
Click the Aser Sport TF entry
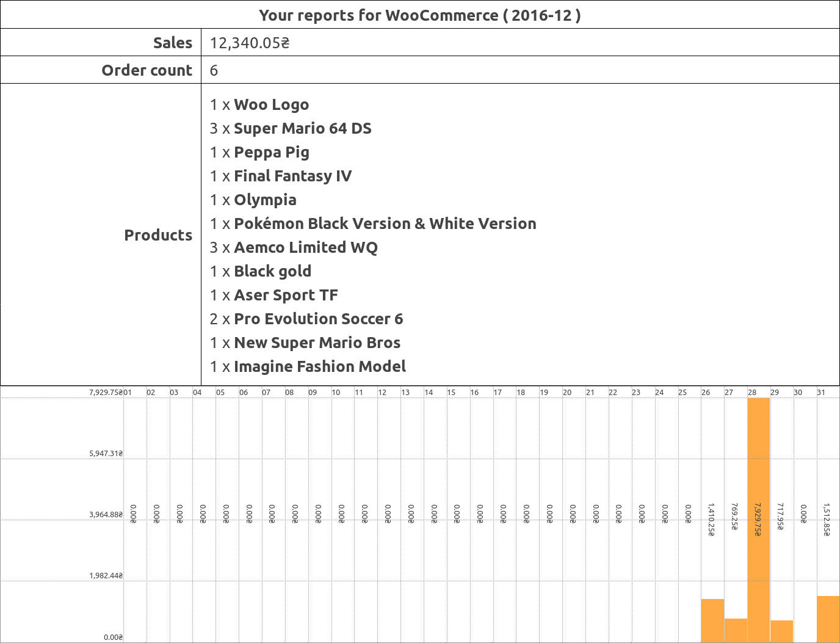pyautogui.click(x=274, y=295)
